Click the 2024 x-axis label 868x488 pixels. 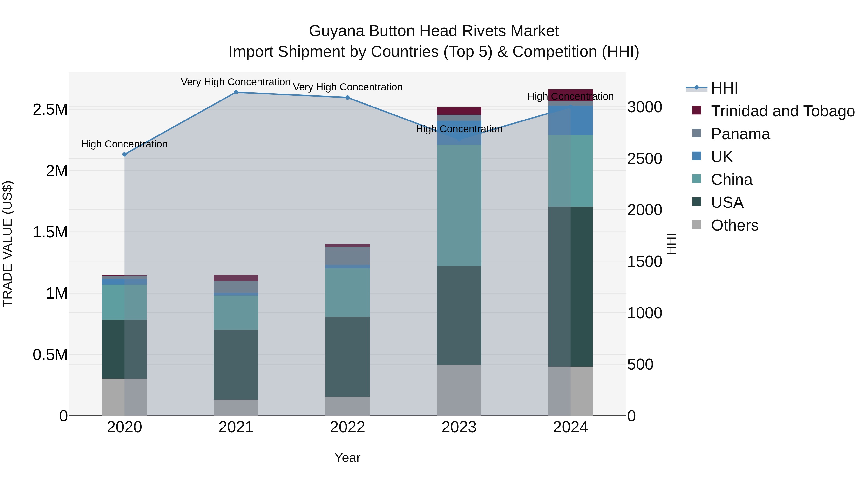point(570,427)
